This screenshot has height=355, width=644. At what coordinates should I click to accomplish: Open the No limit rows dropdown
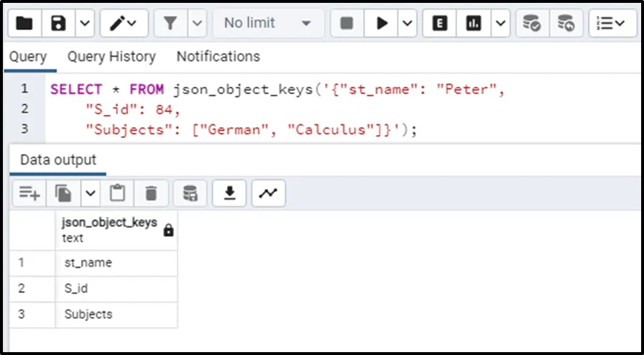coord(267,24)
